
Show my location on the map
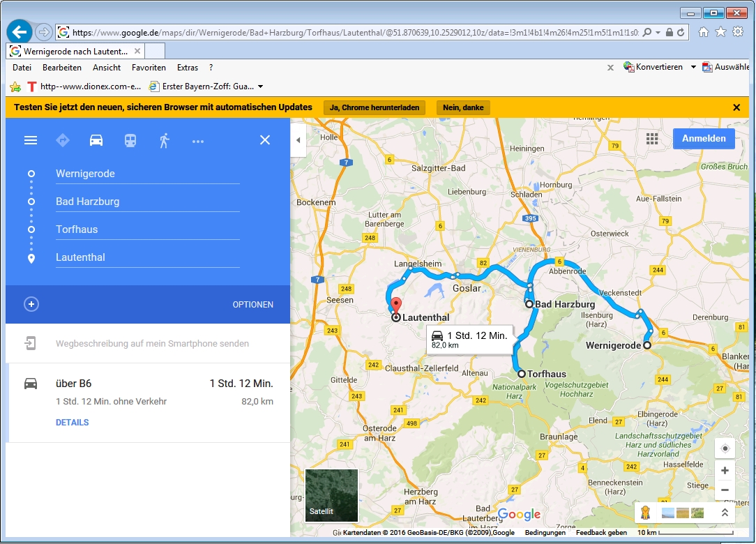coord(725,448)
